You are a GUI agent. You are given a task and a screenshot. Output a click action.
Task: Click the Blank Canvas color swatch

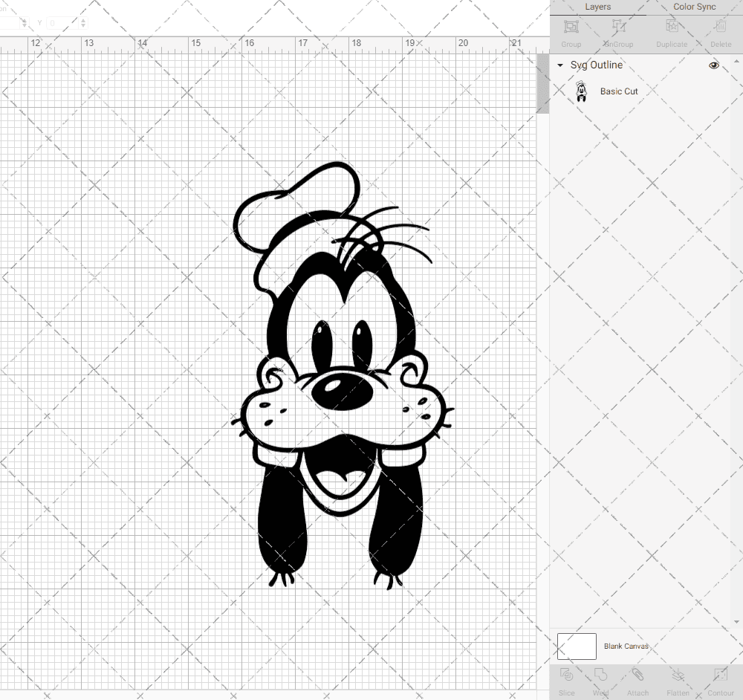click(x=577, y=646)
